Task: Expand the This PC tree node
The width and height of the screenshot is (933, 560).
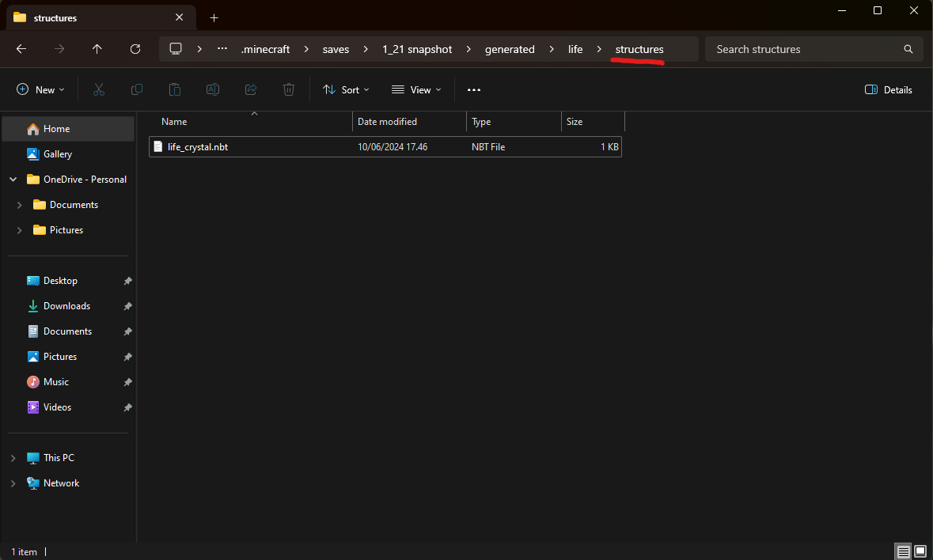Action: pyautogui.click(x=13, y=458)
